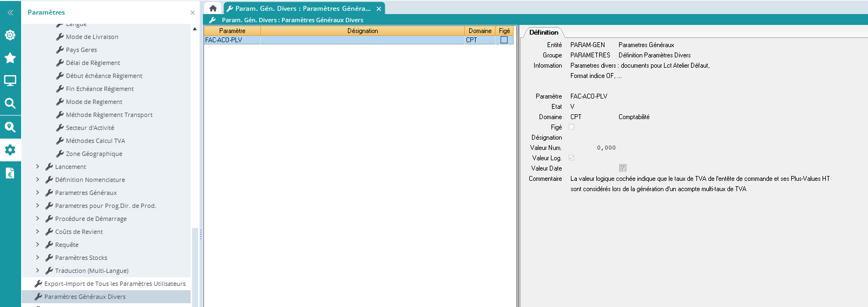Toggle Figé checkbox in FAC-ACO-PLV row
The width and height of the screenshot is (868, 307).
tap(504, 40)
